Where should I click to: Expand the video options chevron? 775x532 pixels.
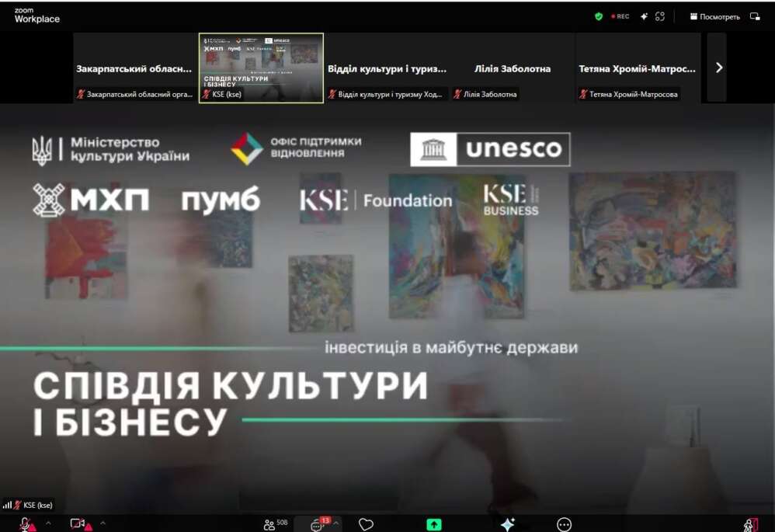(x=103, y=523)
